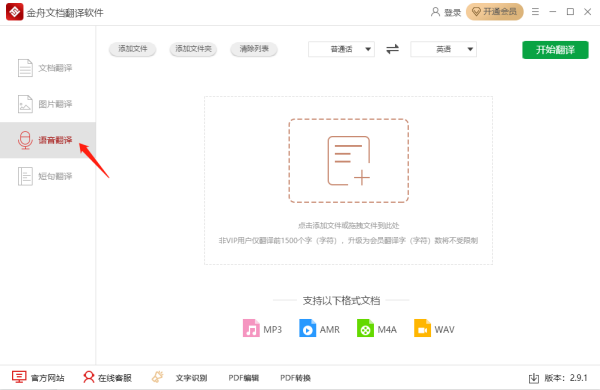Click the short sentence list icon
Viewport: 600px width, 390px height.
click(x=25, y=176)
